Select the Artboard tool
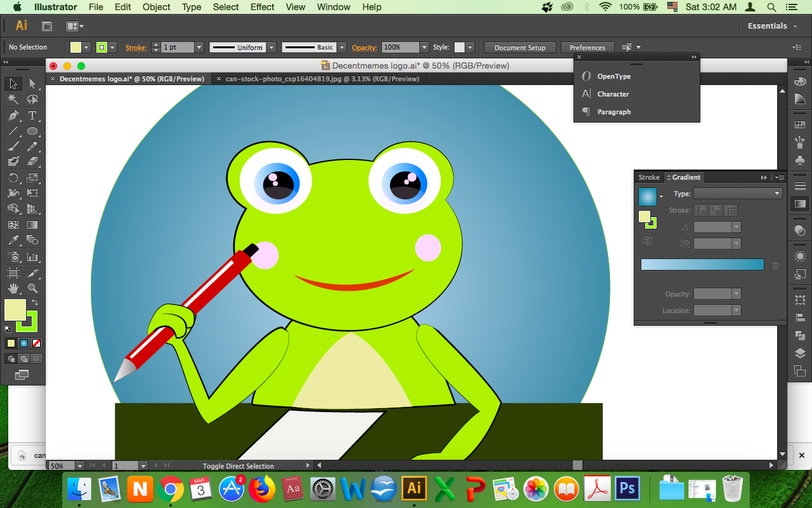Viewport: 812px width, 508px height. click(x=13, y=273)
